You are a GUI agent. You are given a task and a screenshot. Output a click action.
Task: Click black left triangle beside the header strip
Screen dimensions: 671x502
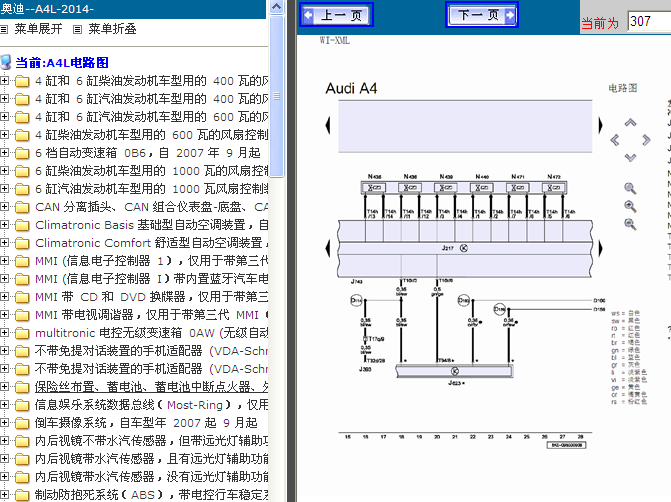pos(328,125)
